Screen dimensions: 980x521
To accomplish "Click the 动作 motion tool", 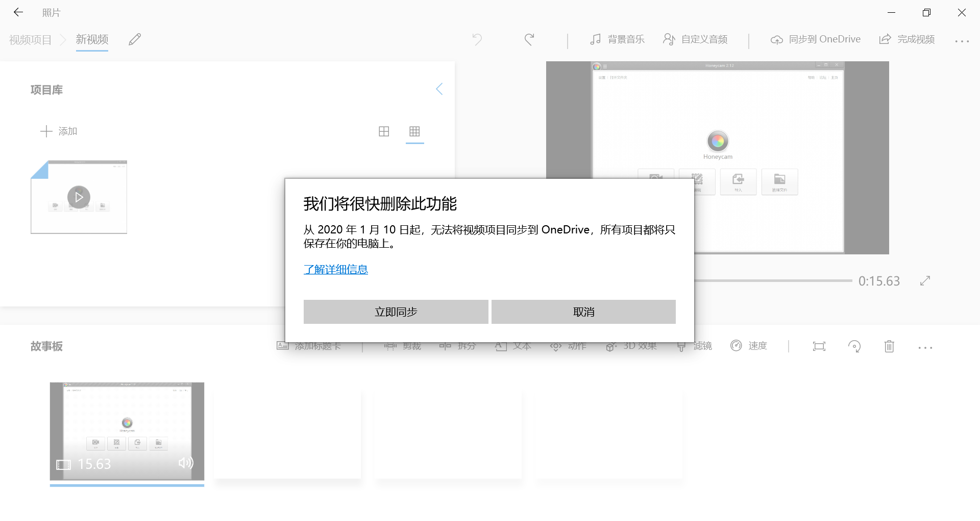I will (568, 346).
